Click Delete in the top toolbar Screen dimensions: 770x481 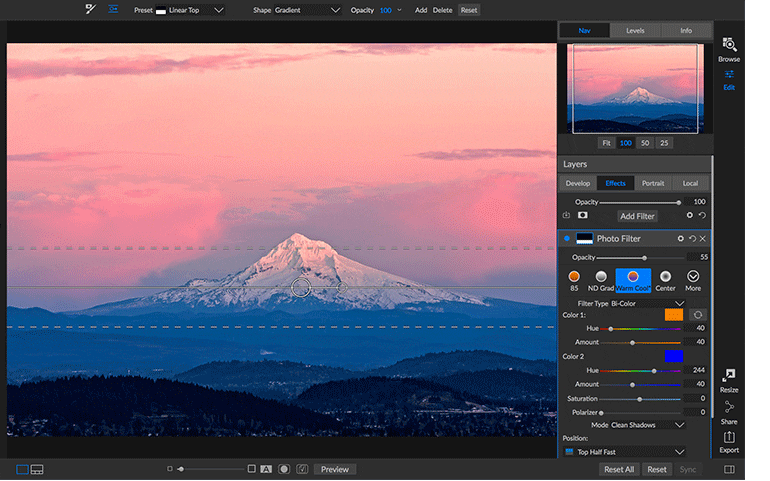[x=442, y=10]
